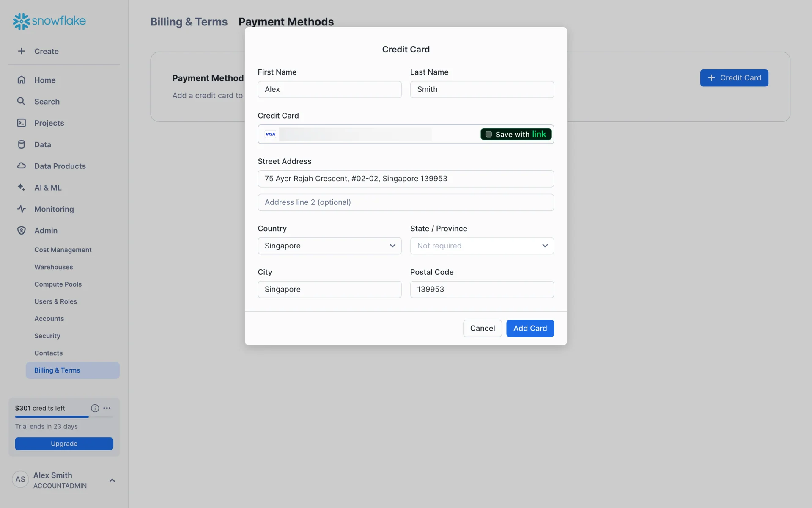Click the Add Card button
This screenshot has height=508, width=812.
pos(530,329)
